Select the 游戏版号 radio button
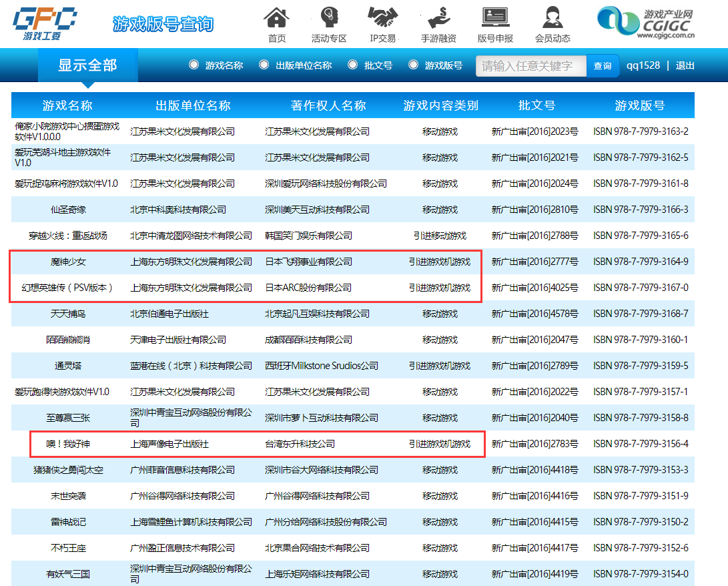This screenshot has height=586, width=728. 413,65
